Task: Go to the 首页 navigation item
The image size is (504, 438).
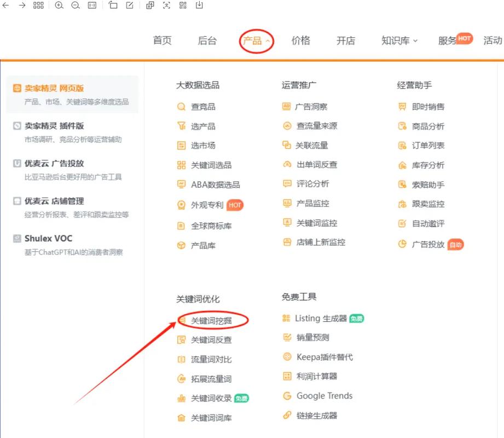Action: (x=162, y=41)
